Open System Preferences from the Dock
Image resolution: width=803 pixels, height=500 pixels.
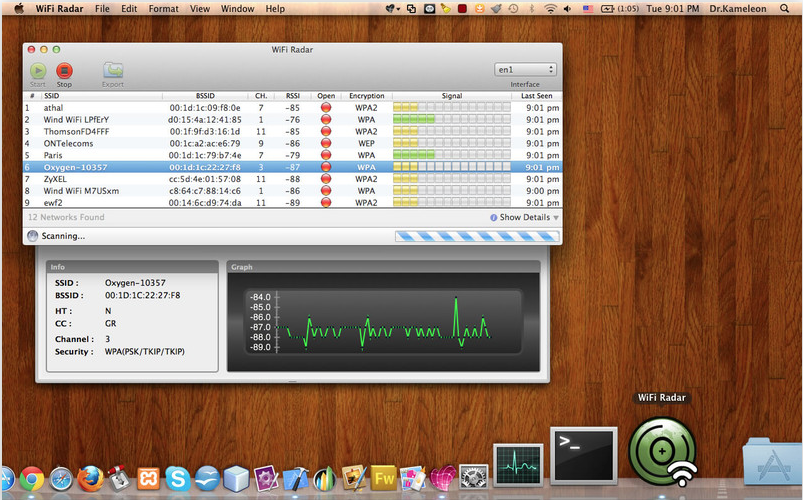point(474,477)
